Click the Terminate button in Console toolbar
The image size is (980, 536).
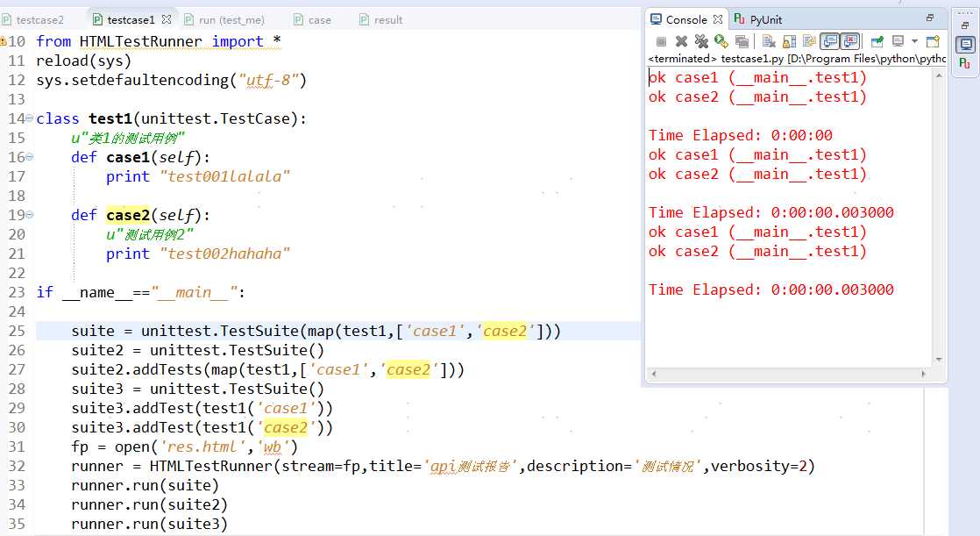[661, 41]
